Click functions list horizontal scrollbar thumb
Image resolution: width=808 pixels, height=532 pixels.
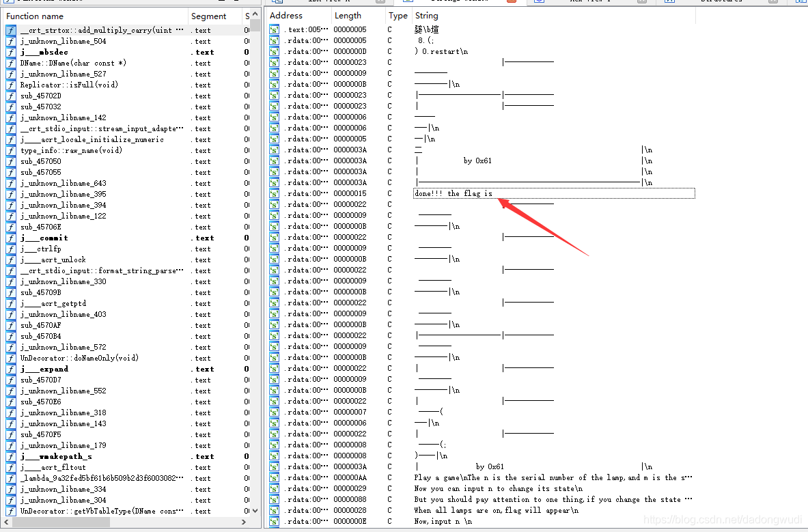(x=61, y=522)
